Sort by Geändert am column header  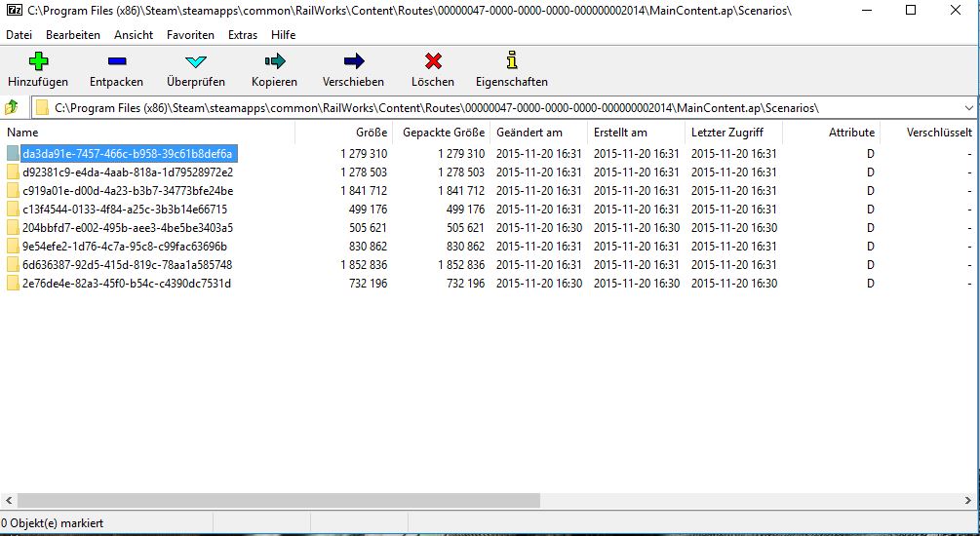[x=538, y=133]
